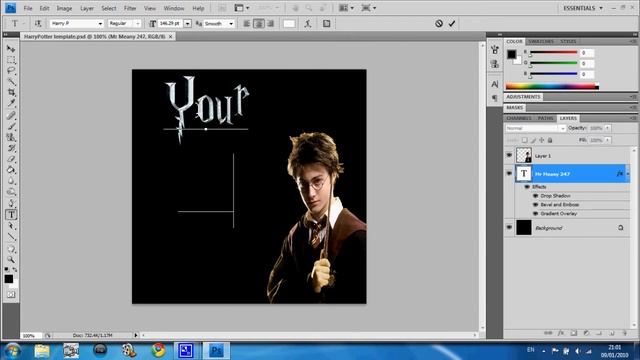Viewport: 640px width, 360px height.
Task: Select the Hand tool
Action: pos(11,249)
